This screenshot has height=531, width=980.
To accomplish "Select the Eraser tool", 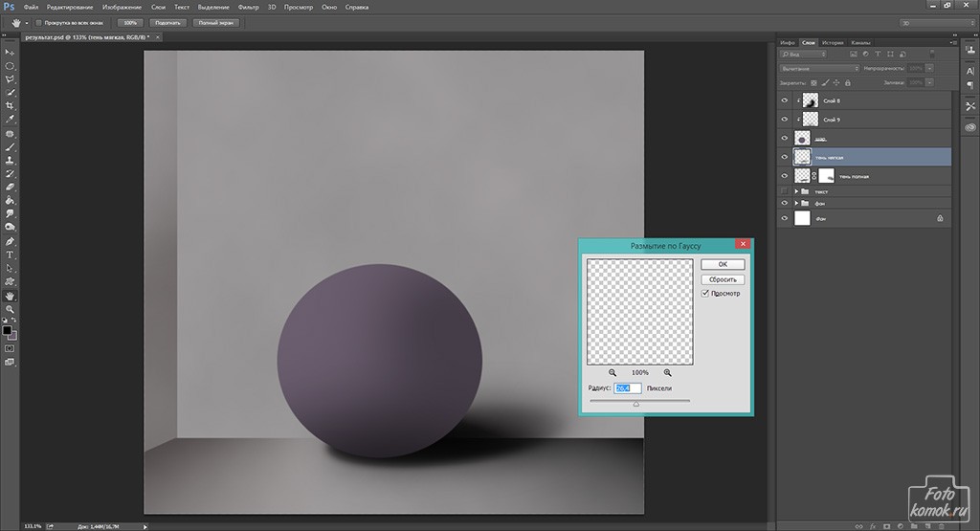I will 10,187.
